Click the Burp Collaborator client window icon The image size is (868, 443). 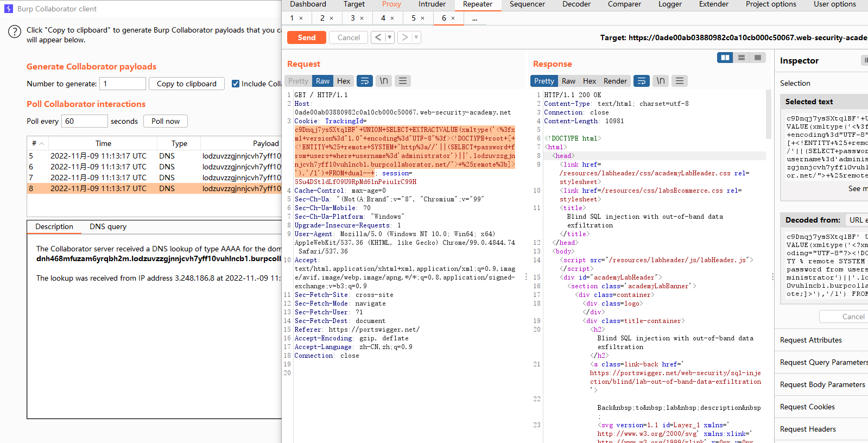(8, 9)
